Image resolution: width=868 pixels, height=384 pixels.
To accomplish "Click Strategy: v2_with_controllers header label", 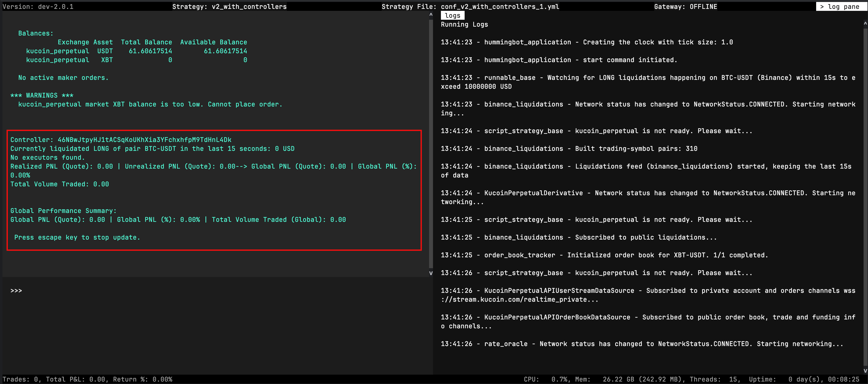I will tap(229, 6).
